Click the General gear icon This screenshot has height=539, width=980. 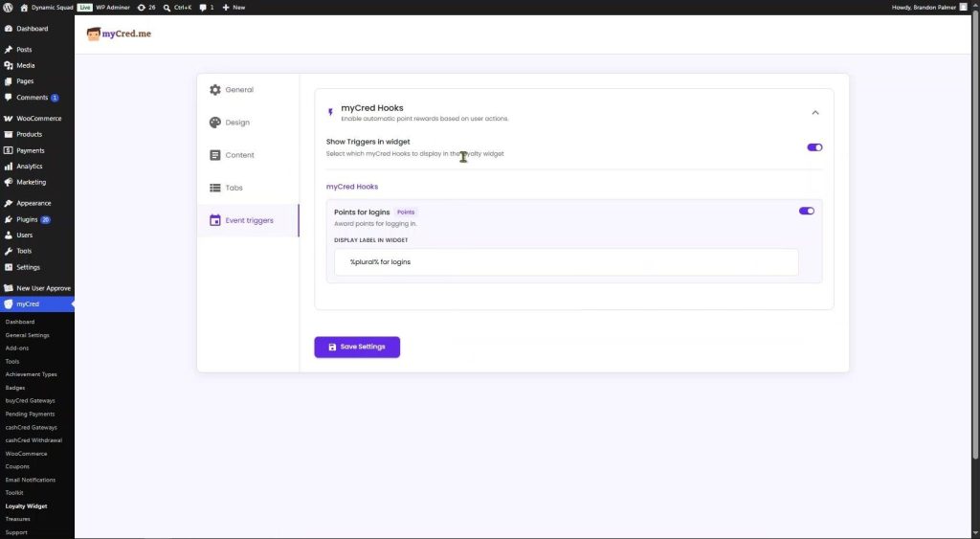(215, 90)
